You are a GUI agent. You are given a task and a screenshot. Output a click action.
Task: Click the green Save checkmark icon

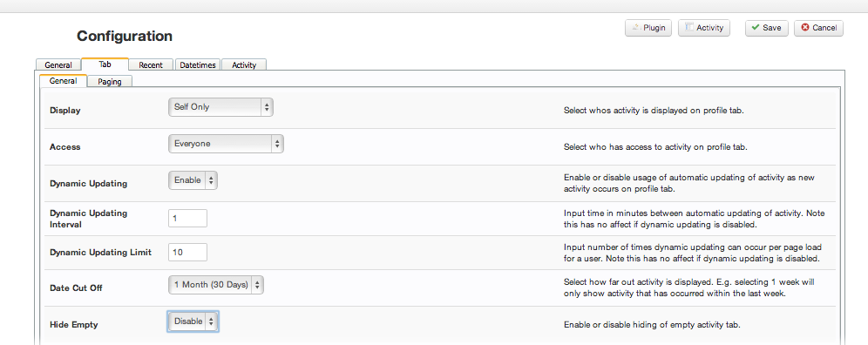pyautogui.click(x=755, y=27)
